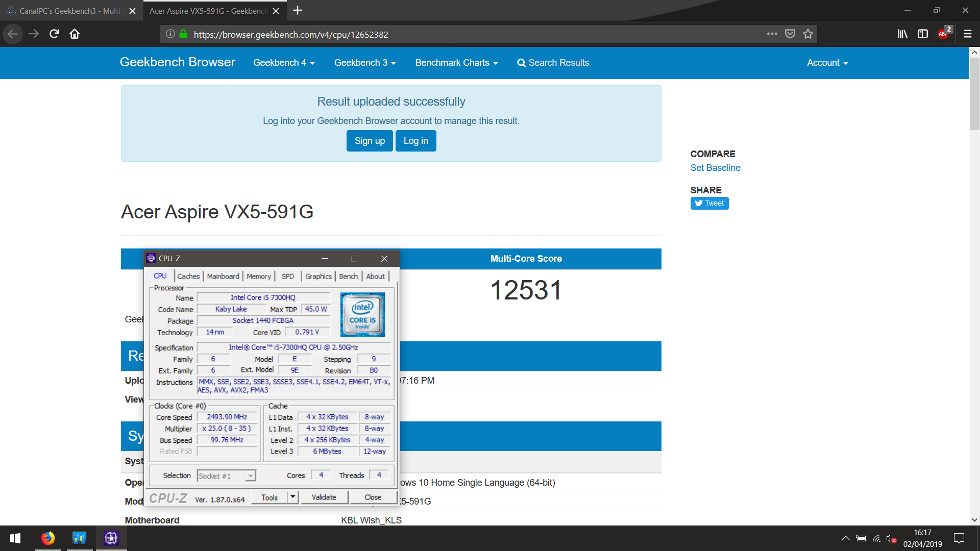Screen dimensions: 980x551
Task: Save page to Pocket icon
Action: pos(790,34)
